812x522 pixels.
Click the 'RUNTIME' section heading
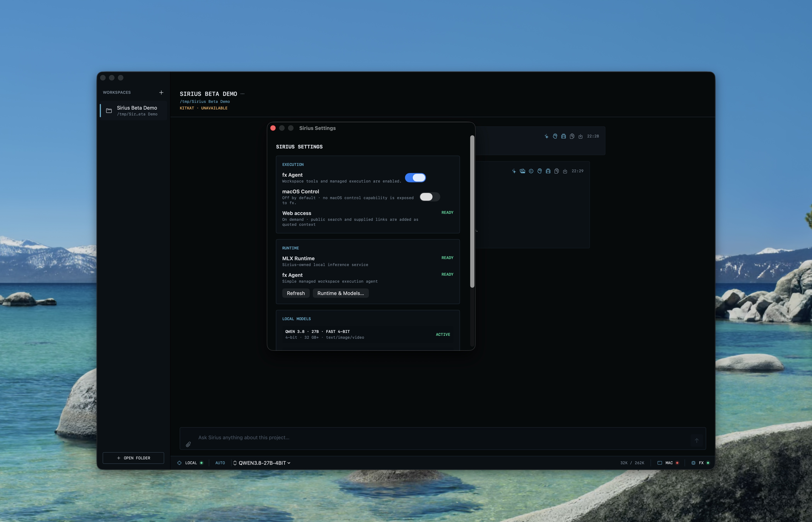pyautogui.click(x=290, y=248)
